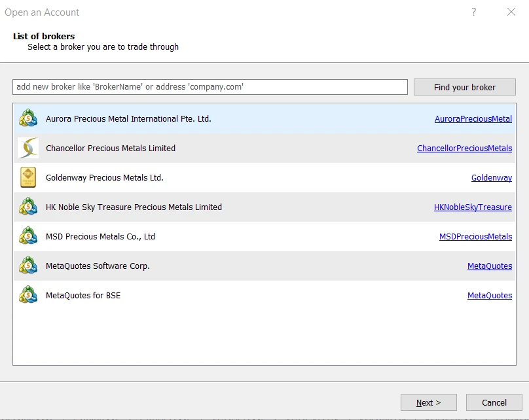Close the Open an Account window
The width and height of the screenshot is (529, 420).
point(511,12)
